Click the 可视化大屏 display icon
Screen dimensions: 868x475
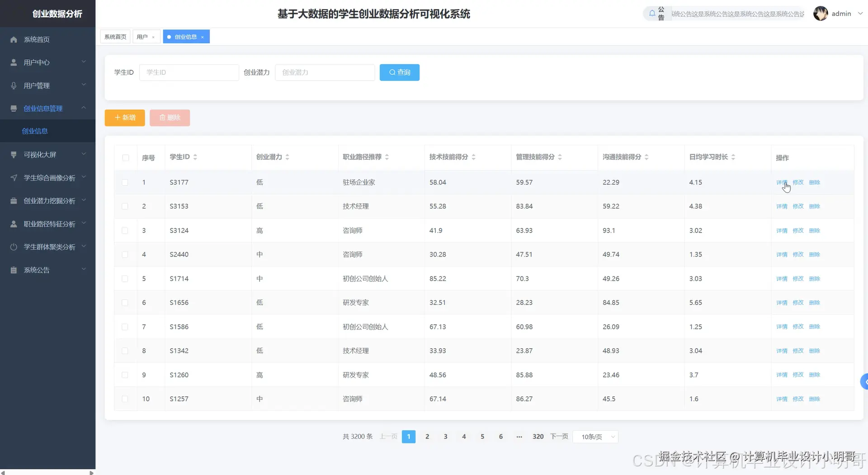click(x=14, y=154)
